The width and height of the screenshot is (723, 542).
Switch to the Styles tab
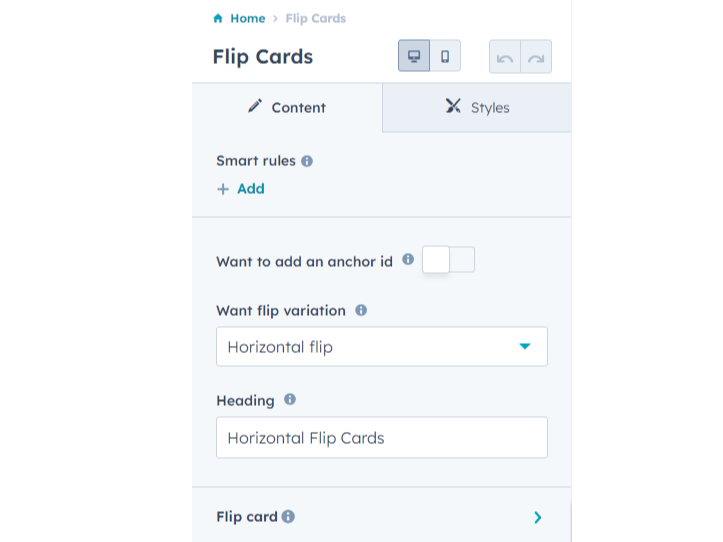click(477, 108)
